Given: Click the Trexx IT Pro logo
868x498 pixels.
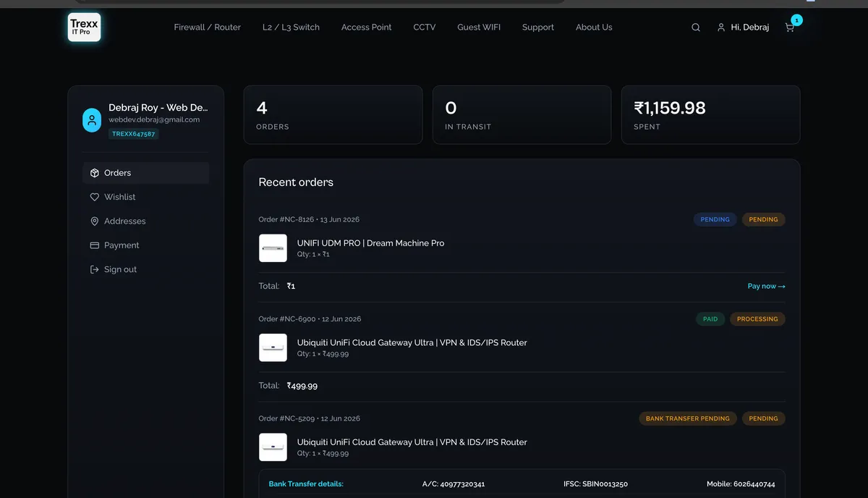Looking at the screenshot, I should click(84, 27).
